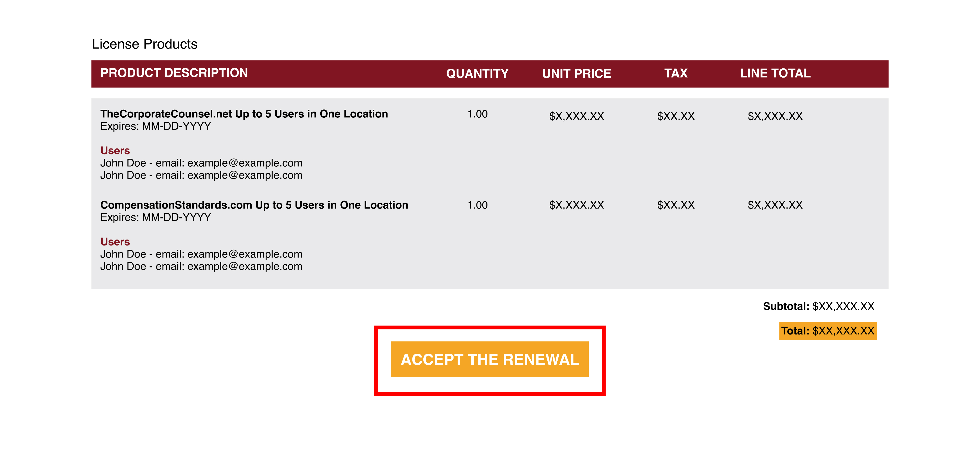Select CompensationStandards.com product title
The image size is (980, 470).
254,205
